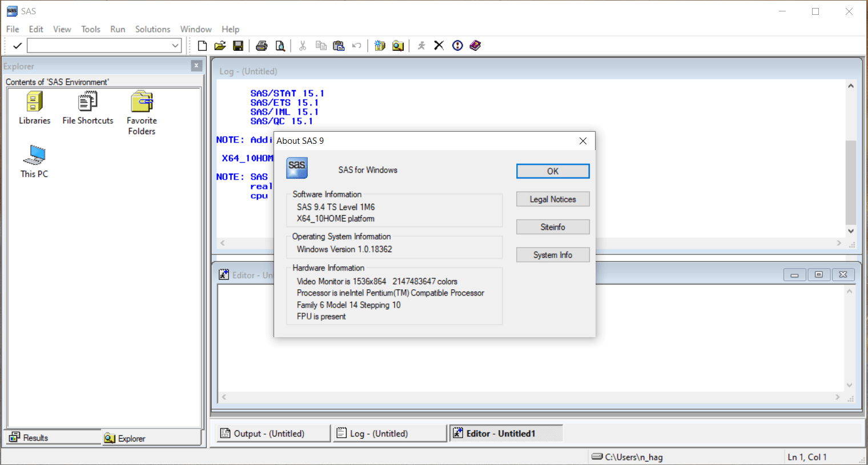Open the Window menu

196,29
